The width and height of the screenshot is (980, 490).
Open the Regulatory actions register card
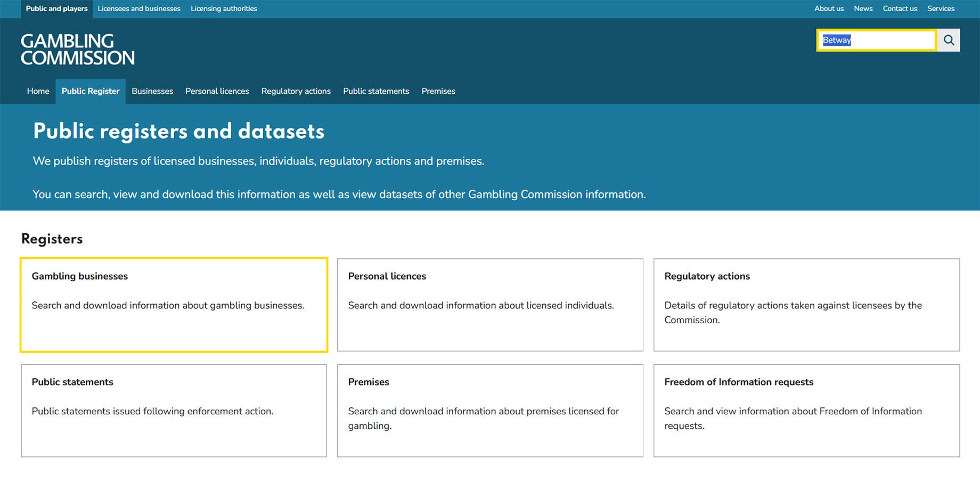tap(806, 305)
